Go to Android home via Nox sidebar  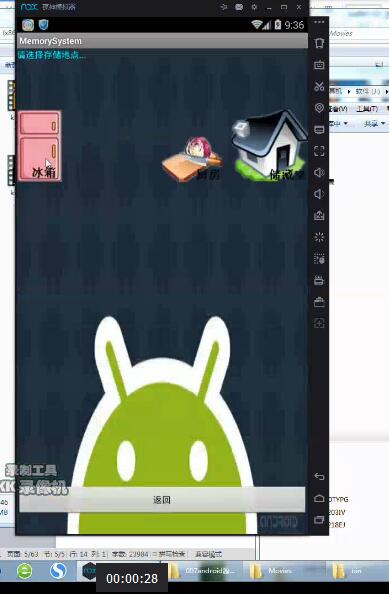[x=319, y=498]
